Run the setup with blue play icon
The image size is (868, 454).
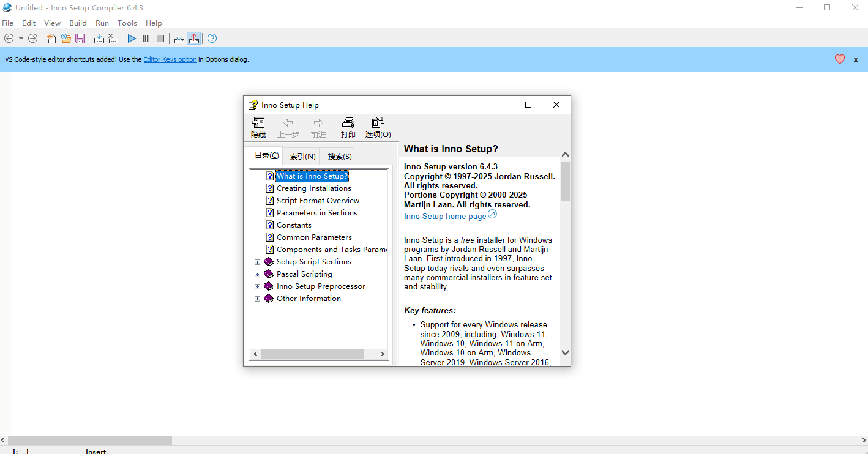point(132,39)
